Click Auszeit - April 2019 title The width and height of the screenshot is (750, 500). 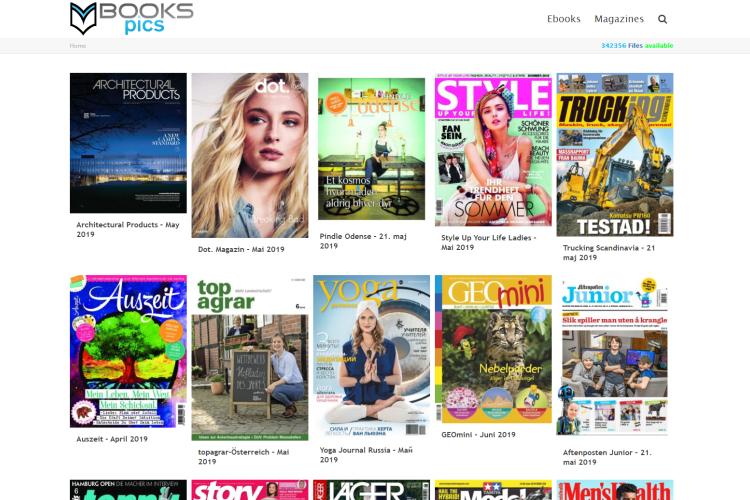pos(112,439)
